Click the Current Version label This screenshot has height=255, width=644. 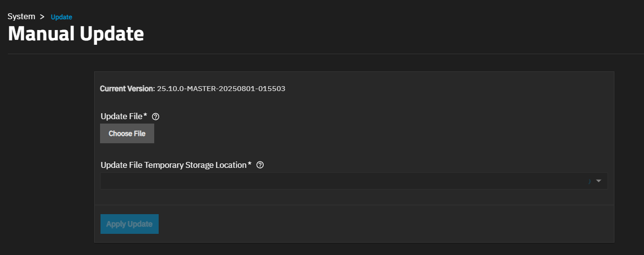click(127, 89)
